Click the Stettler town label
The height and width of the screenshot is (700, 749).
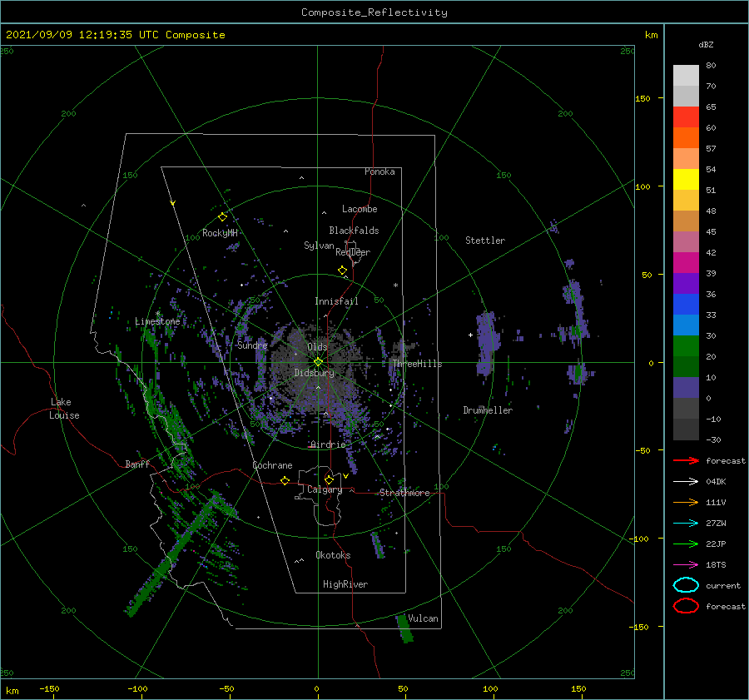[485, 241]
